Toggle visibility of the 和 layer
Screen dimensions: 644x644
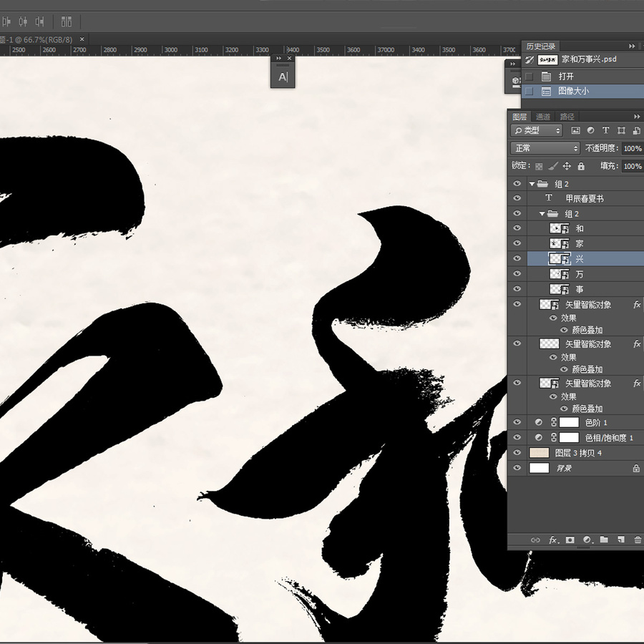tap(517, 228)
